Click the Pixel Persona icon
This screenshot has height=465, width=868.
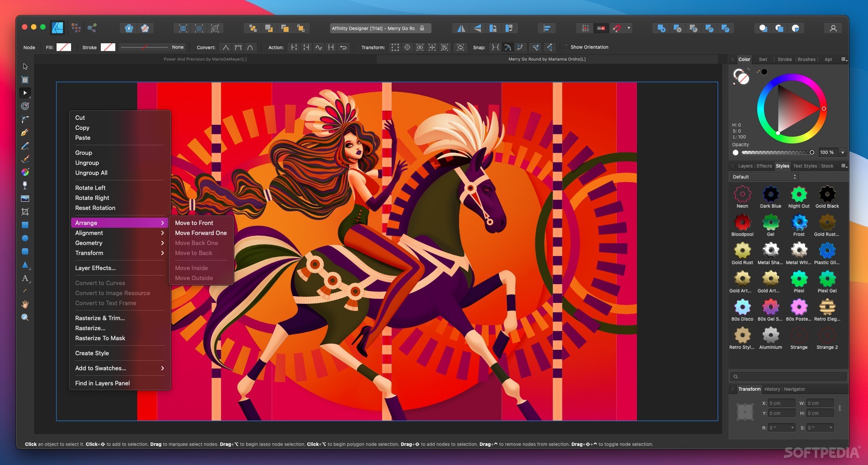[76, 28]
